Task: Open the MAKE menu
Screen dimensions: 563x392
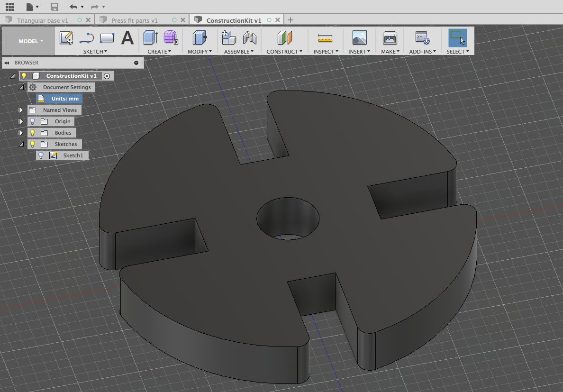Action: pyautogui.click(x=390, y=52)
